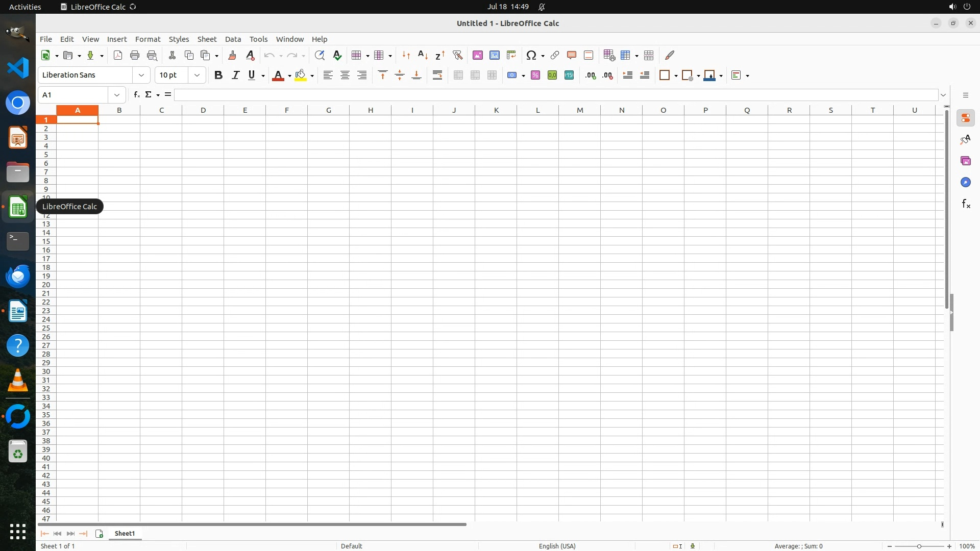Click Format as Currency icon
The width and height of the screenshot is (980, 551).
coord(512,75)
